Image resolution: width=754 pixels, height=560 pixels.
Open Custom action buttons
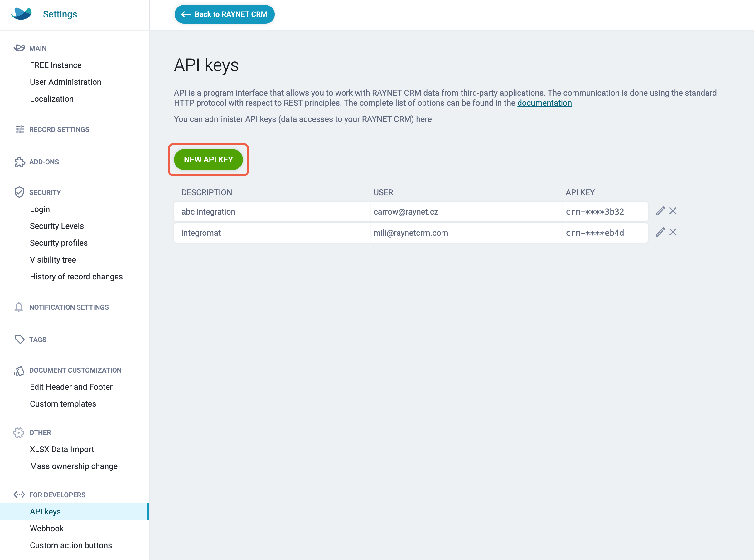pos(71,545)
